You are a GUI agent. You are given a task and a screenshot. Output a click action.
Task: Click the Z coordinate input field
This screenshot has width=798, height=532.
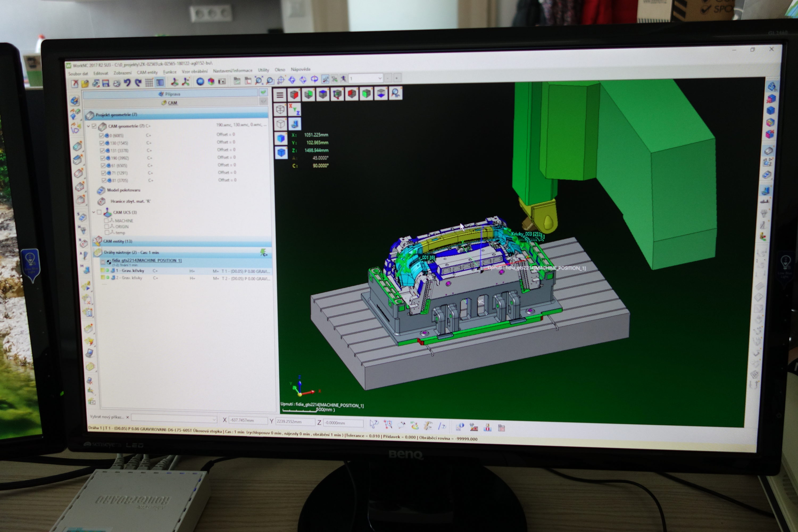(343, 423)
